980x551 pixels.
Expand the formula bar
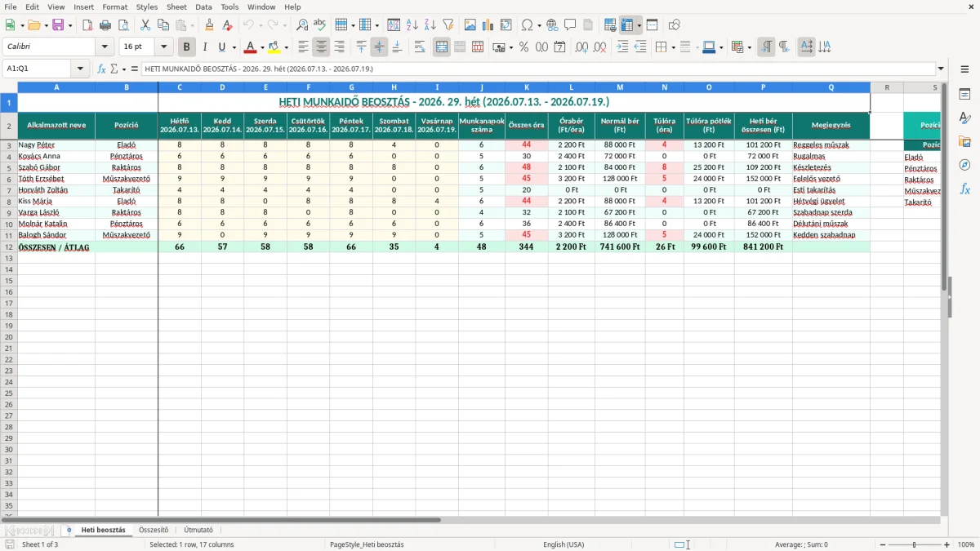pos(942,69)
